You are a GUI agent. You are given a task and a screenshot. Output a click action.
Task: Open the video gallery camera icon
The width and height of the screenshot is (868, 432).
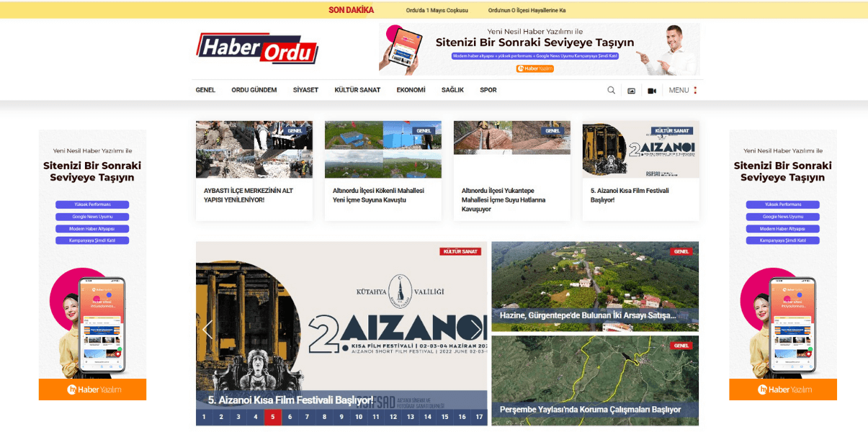651,89
